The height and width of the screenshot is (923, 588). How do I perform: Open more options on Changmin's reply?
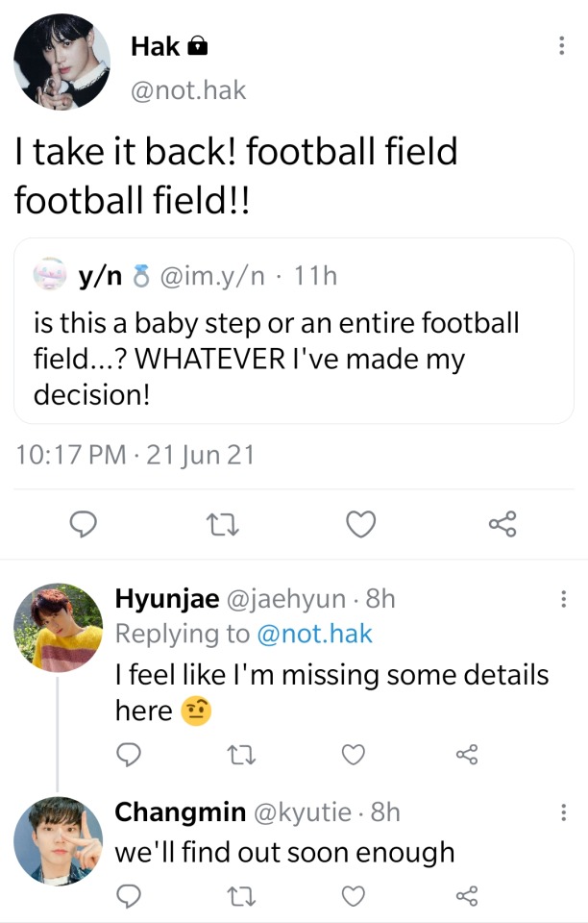[563, 813]
